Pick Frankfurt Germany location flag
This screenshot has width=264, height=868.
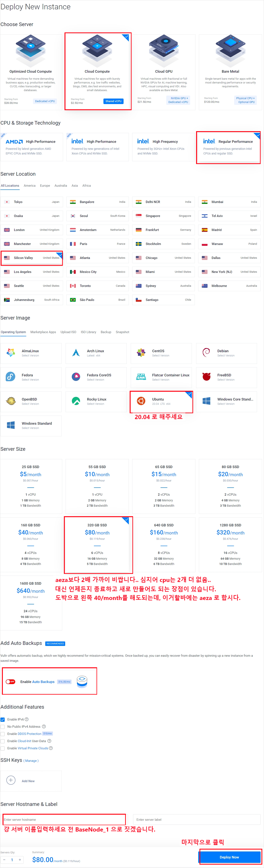[139, 230]
